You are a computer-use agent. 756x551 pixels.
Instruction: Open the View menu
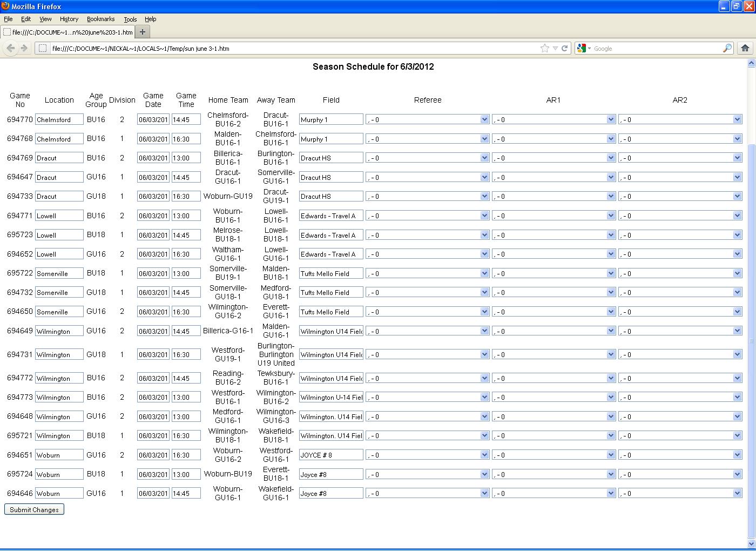tap(45, 19)
